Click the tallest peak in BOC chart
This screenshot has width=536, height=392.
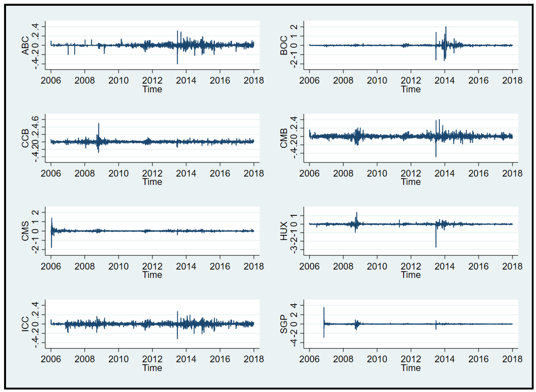(446, 30)
